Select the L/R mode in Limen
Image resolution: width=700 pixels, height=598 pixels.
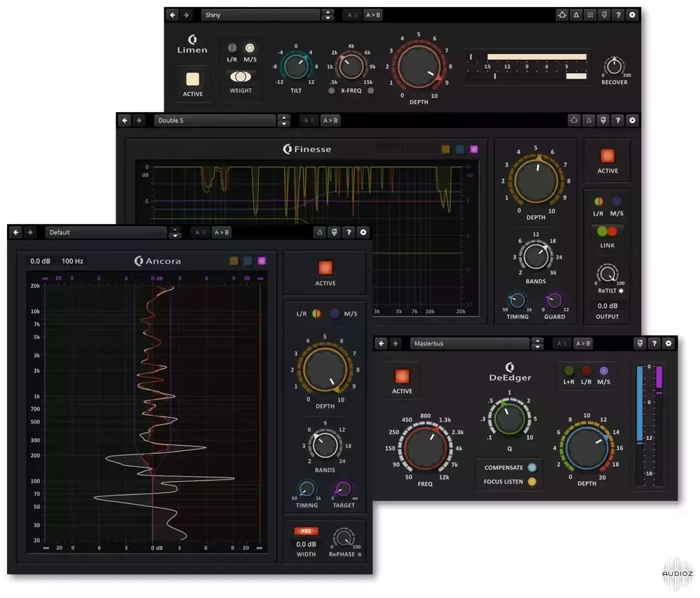pyautogui.click(x=232, y=48)
